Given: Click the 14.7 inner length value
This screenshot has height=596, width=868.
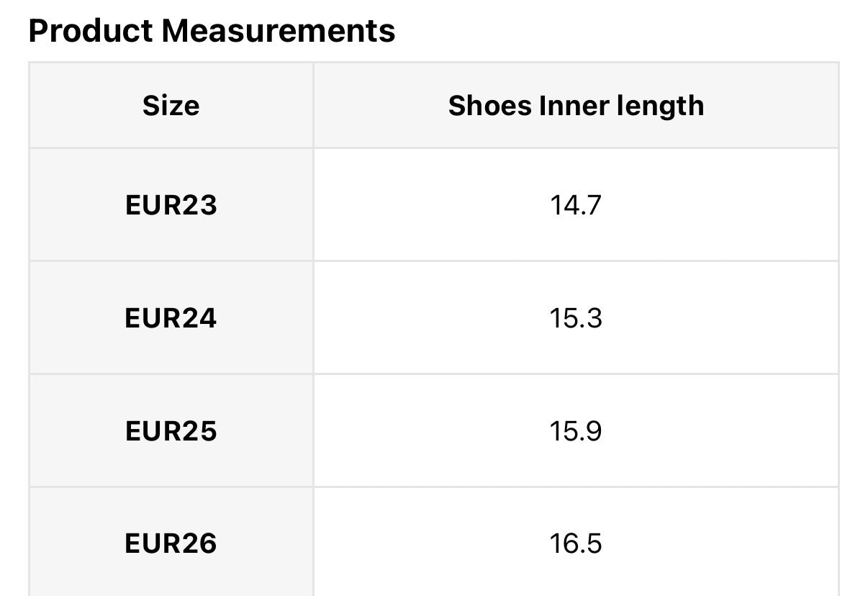Looking at the screenshot, I should click(576, 206).
